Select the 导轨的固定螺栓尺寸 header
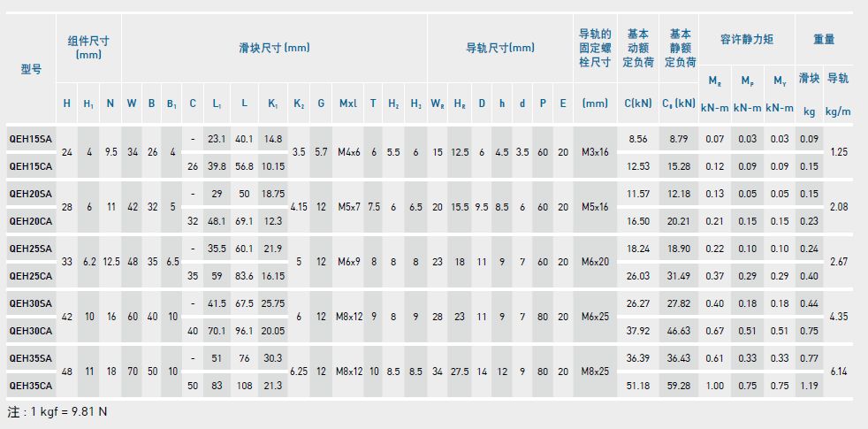868x429 pixels. pyautogui.click(x=595, y=48)
